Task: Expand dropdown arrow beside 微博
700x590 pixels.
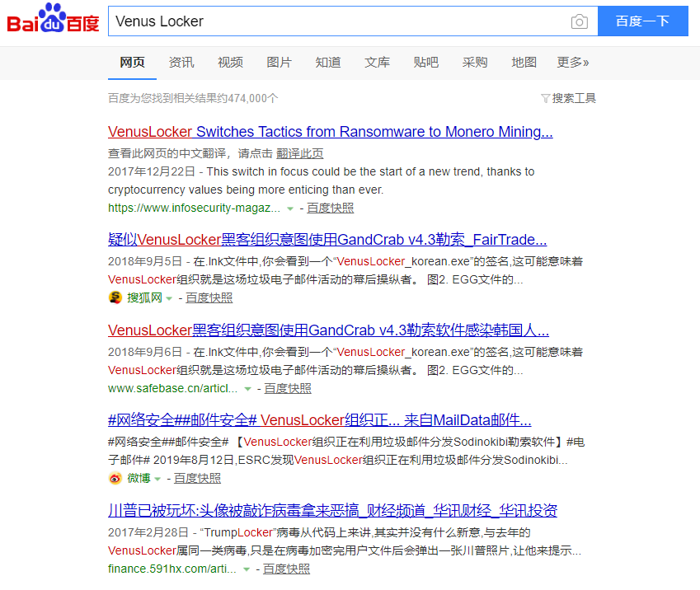Action: (x=157, y=479)
